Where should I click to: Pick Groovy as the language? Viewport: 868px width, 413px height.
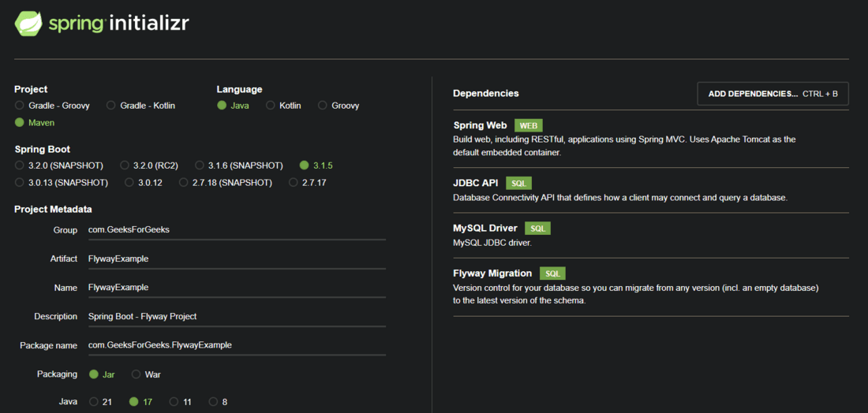(x=323, y=106)
